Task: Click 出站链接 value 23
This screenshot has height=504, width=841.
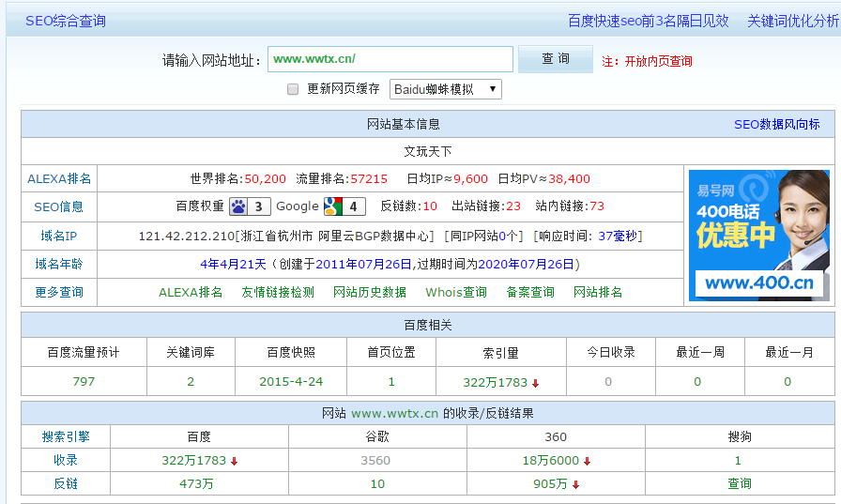Action: [x=513, y=206]
